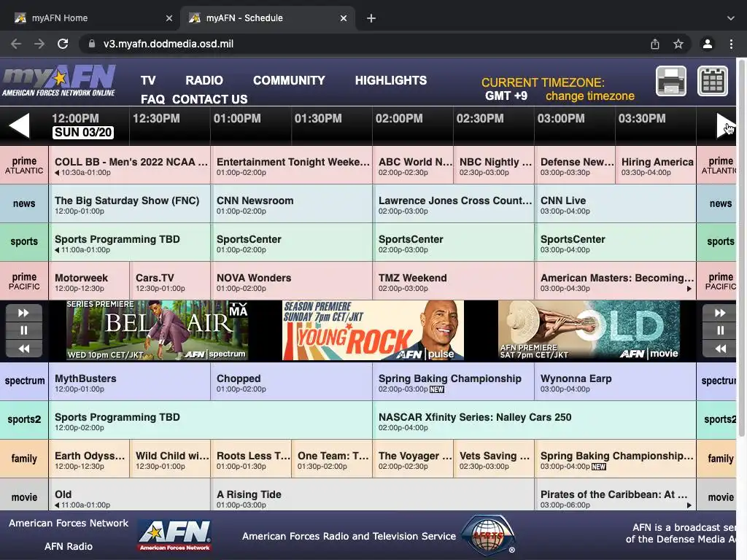This screenshot has width=747, height=560.
Task: Open the FAQ page
Action: (x=152, y=99)
